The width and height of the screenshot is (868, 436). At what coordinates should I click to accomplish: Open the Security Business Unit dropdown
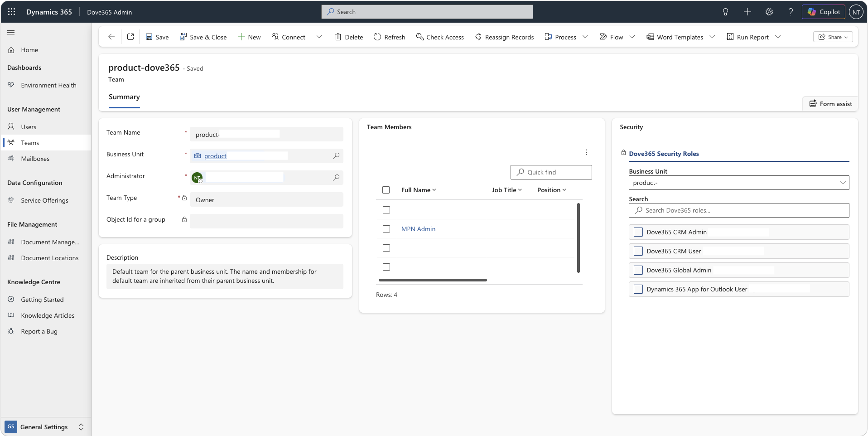pos(739,183)
